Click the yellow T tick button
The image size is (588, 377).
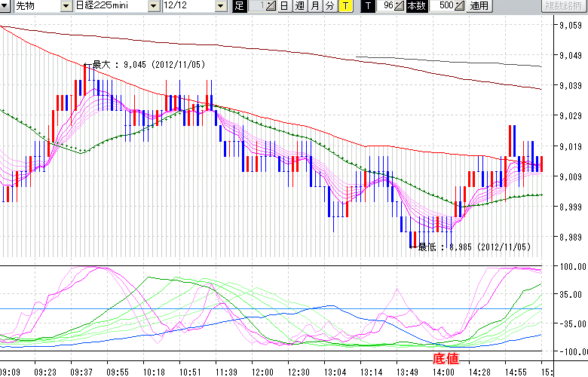345,6
